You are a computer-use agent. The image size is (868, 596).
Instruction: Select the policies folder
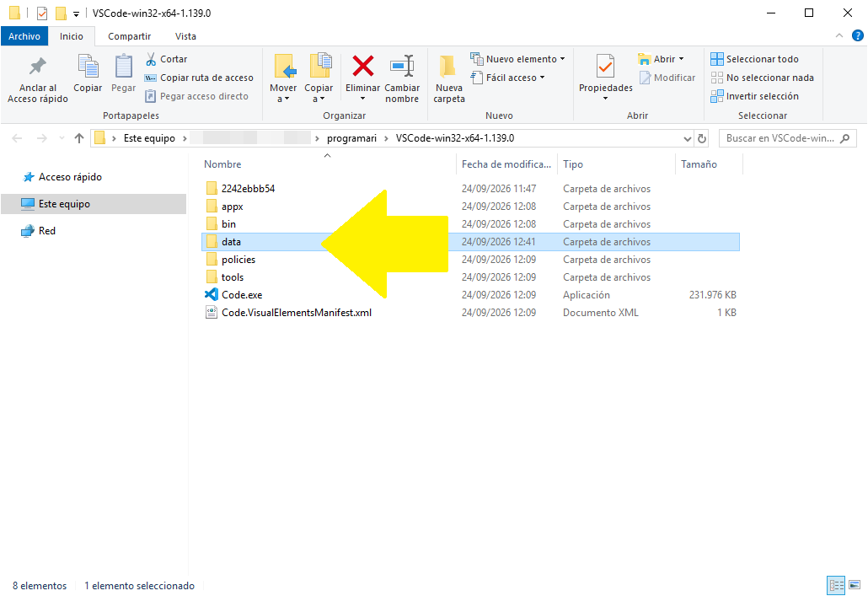click(238, 260)
